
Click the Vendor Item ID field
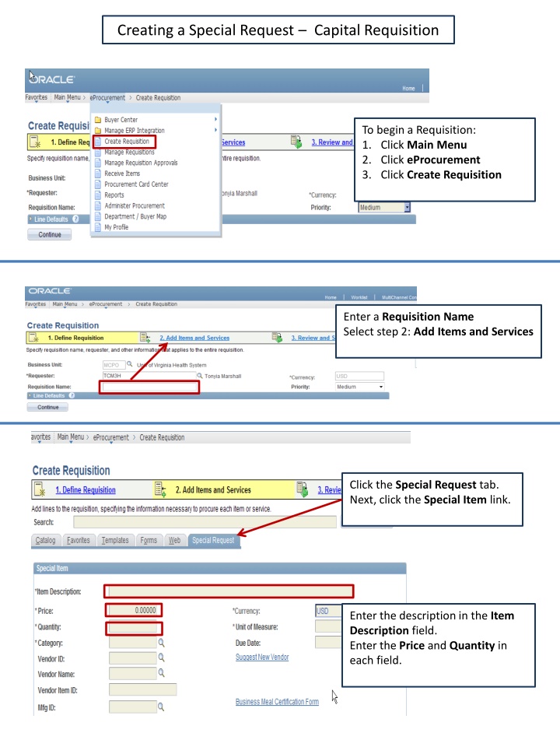(x=143, y=689)
